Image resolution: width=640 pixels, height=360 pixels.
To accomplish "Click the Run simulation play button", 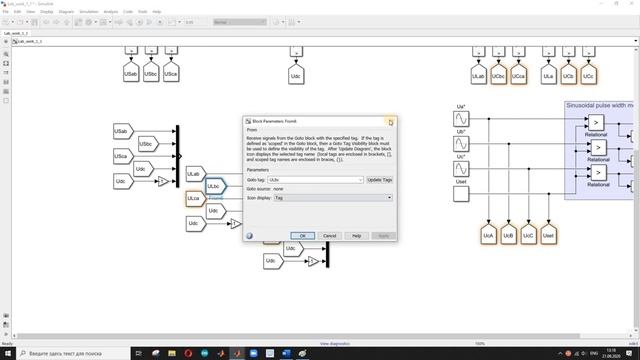I will (x=139, y=22).
